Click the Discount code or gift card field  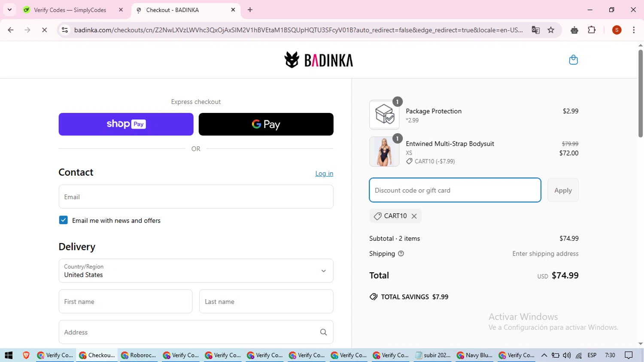click(455, 190)
